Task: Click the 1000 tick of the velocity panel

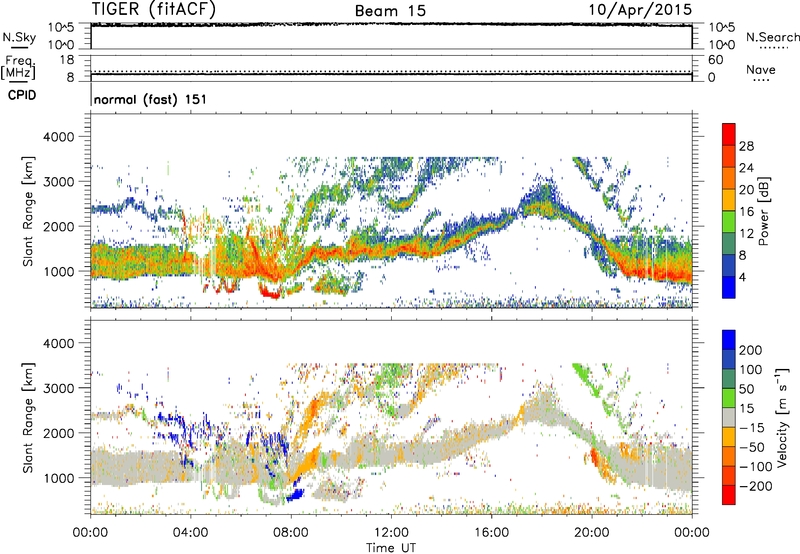Action: click(x=60, y=479)
